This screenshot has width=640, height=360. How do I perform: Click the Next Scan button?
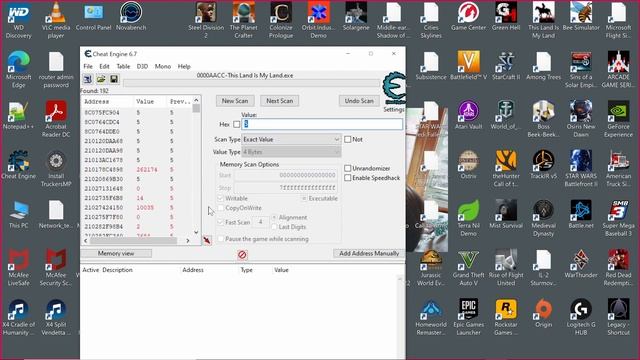click(280, 101)
